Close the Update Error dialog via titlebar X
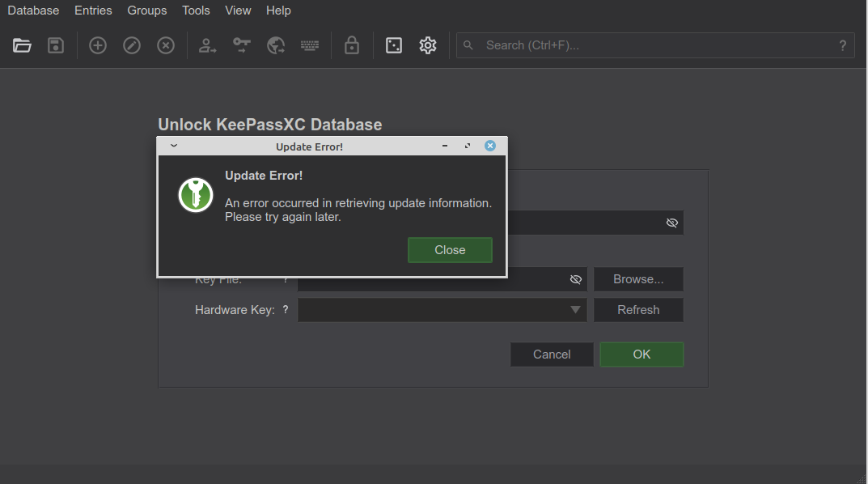 pos(490,146)
